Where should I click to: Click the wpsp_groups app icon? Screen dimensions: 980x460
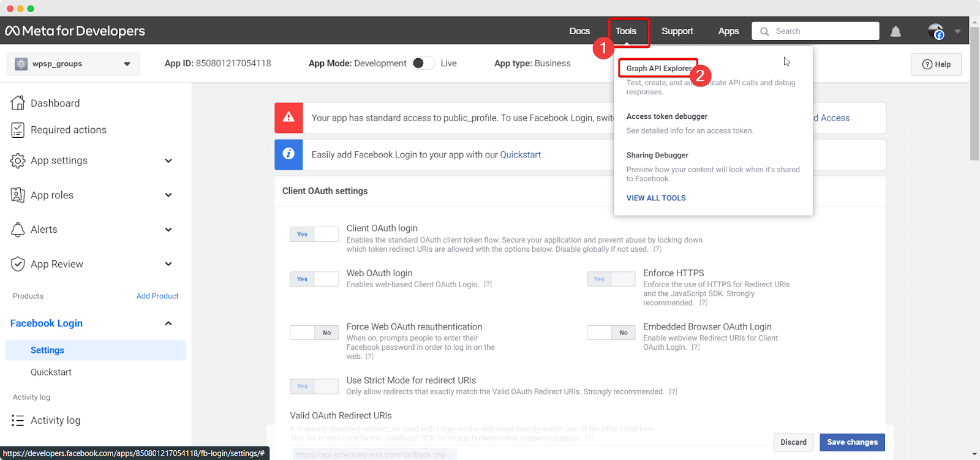21,64
